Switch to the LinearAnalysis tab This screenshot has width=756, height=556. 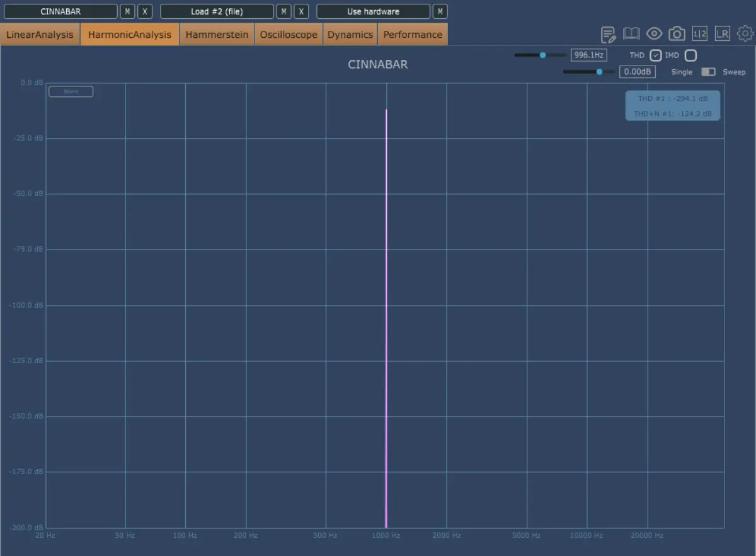click(x=40, y=35)
